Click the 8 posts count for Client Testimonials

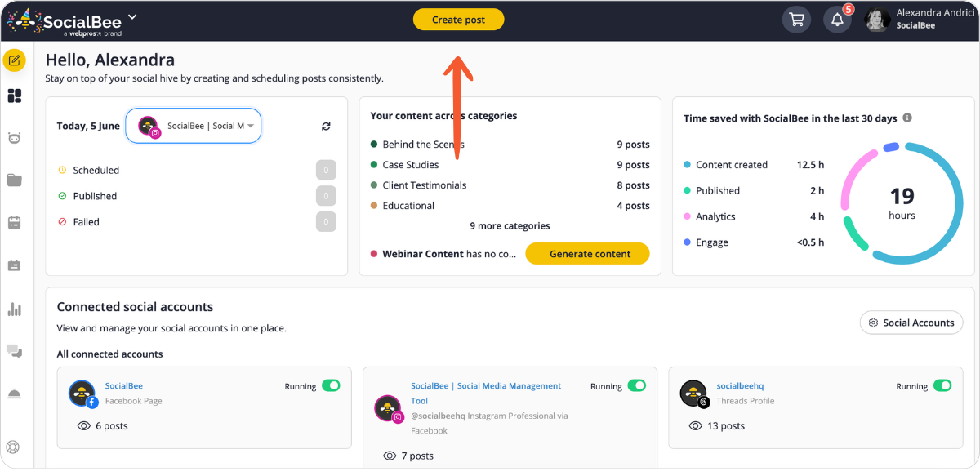(633, 185)
